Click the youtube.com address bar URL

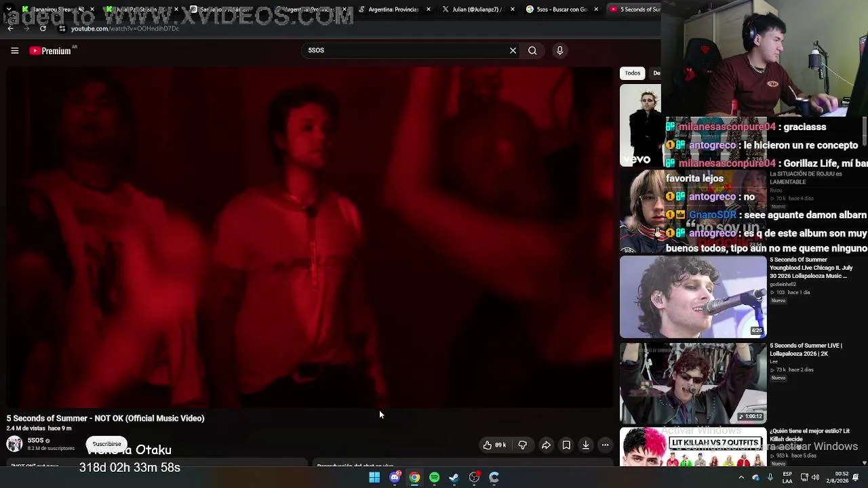tap(125, 28)
